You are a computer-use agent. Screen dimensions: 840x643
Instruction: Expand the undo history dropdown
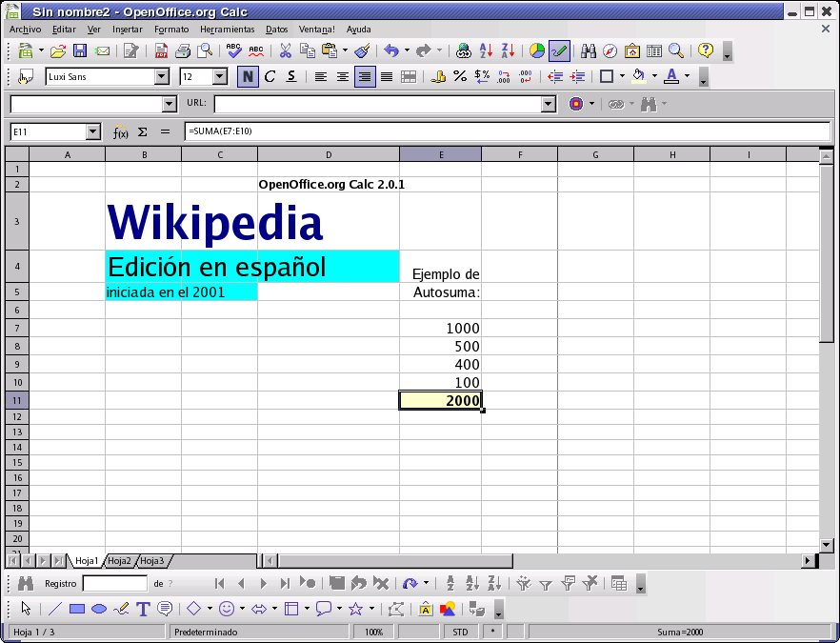coord(407,50)
